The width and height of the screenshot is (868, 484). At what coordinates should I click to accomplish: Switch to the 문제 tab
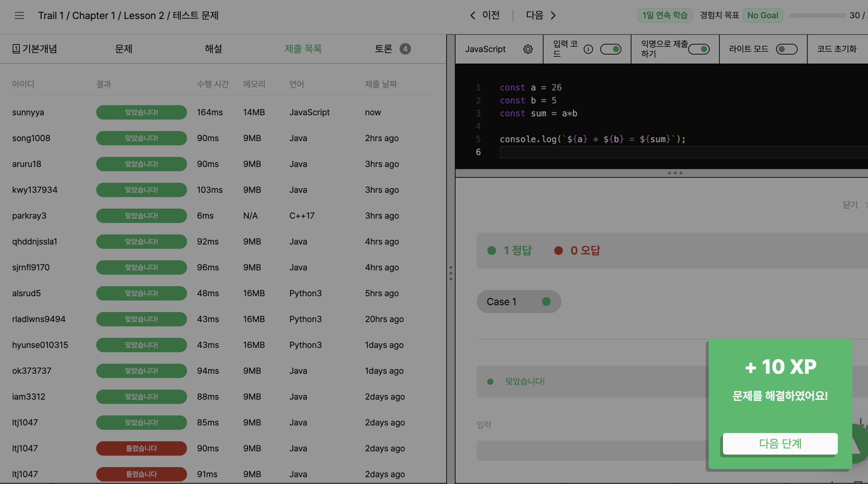(x=123, y=49)
